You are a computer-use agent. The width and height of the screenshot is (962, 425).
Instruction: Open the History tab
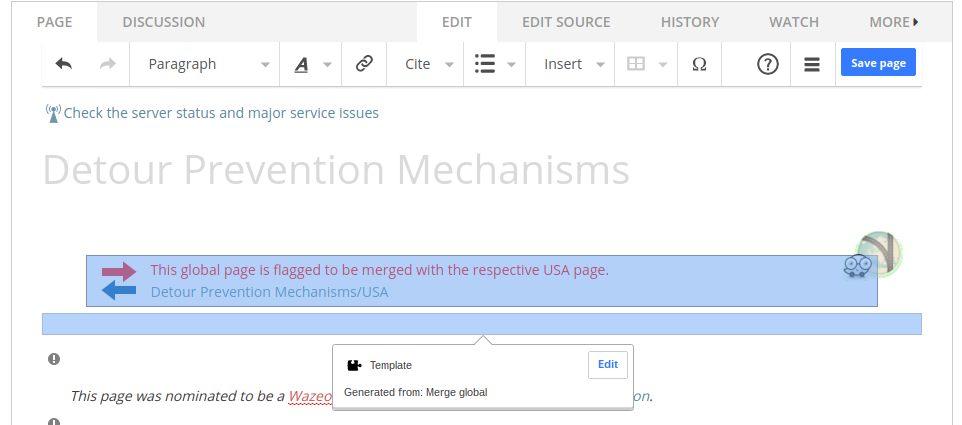(690, 22)
